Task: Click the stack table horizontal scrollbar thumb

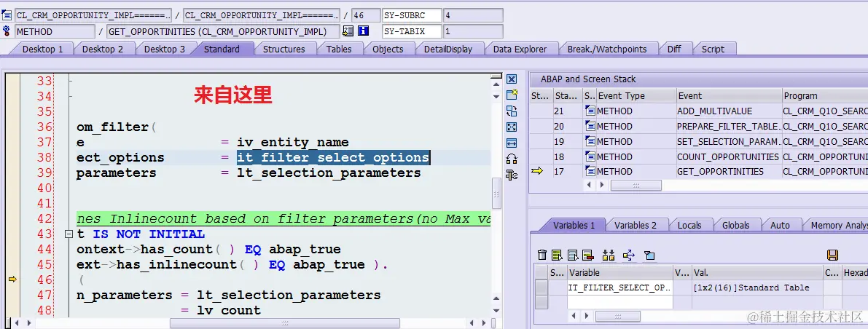Action: pyautogui.click(x=636, y=185)
